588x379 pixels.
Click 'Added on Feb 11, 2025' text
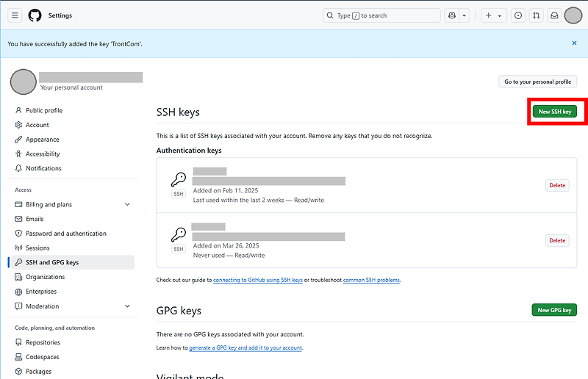tap(226, 190)
